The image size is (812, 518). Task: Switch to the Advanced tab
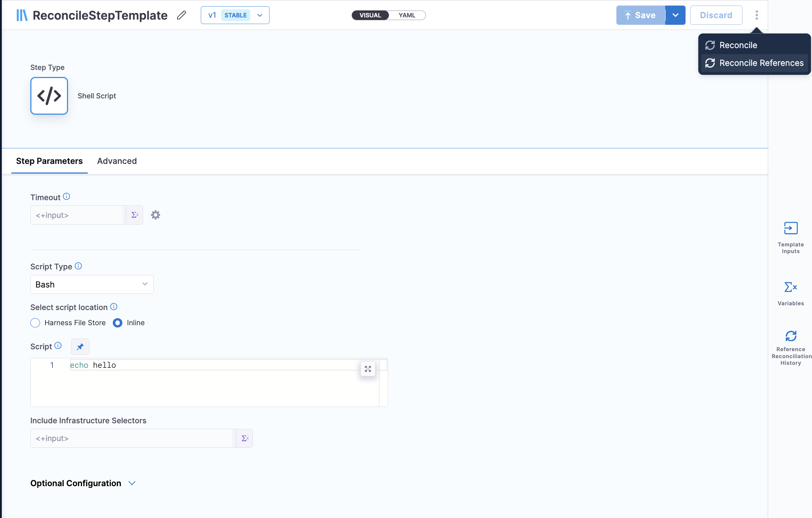117,161
